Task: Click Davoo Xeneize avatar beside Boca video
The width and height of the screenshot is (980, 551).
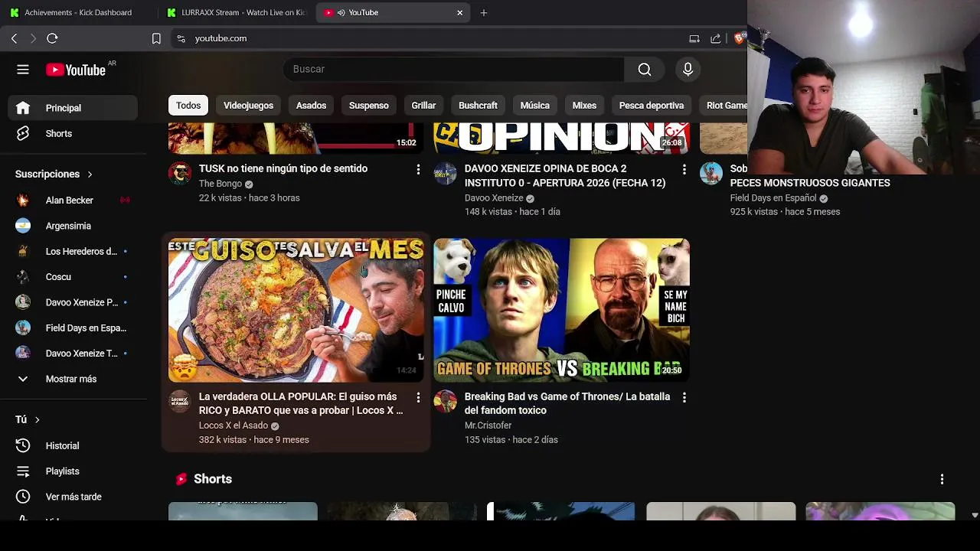Action: pos(445,173)
